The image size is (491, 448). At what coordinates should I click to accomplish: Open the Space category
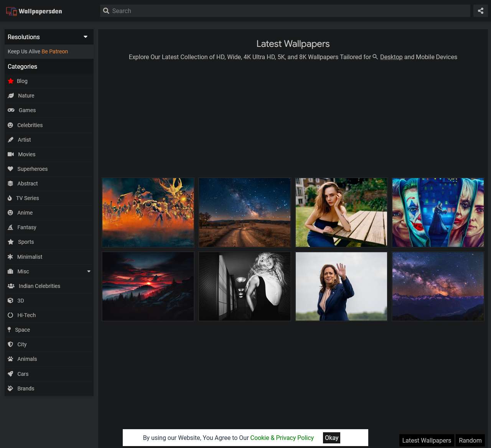(49, 330)
